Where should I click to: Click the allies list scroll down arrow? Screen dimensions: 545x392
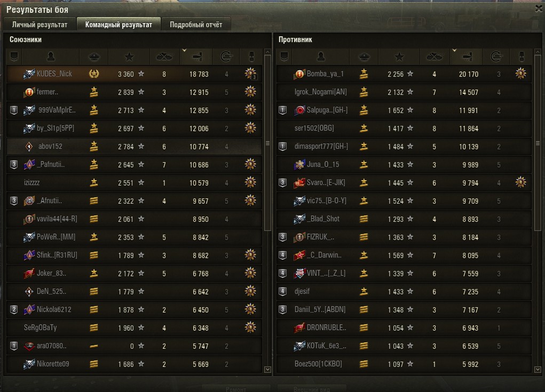coord(267,370)
